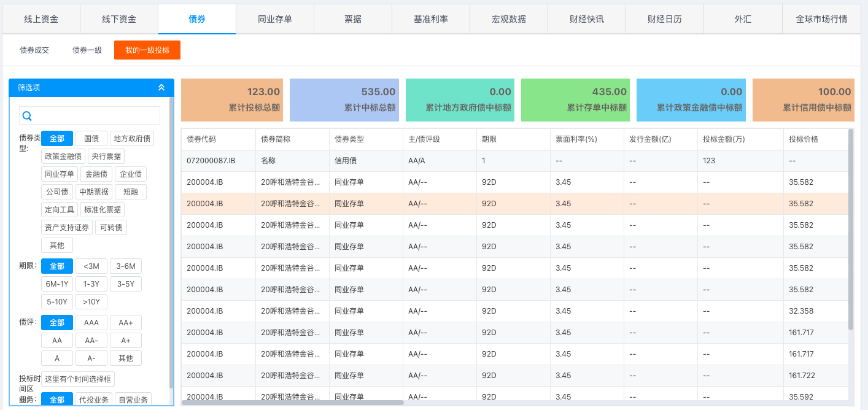The height and width of the screenshot is (410, 868).
Task: Select 全部 under 期限
Action: point(57,266)
